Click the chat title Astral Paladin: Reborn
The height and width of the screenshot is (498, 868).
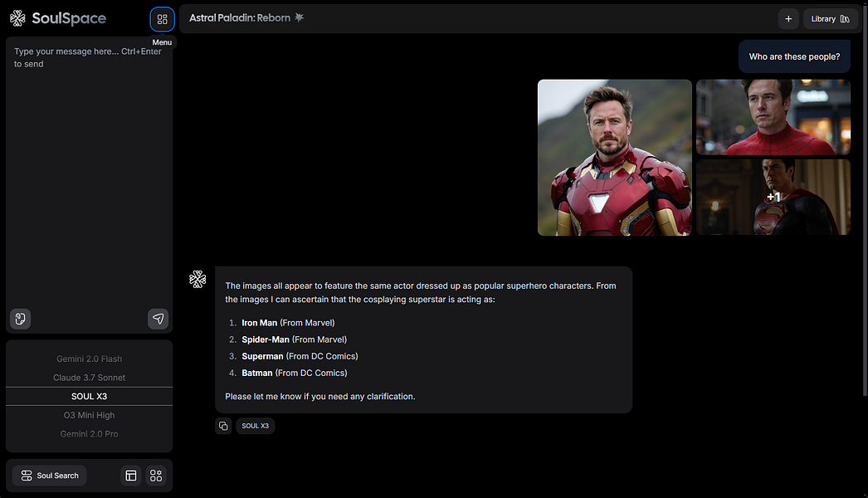click(x=240, y=17)
